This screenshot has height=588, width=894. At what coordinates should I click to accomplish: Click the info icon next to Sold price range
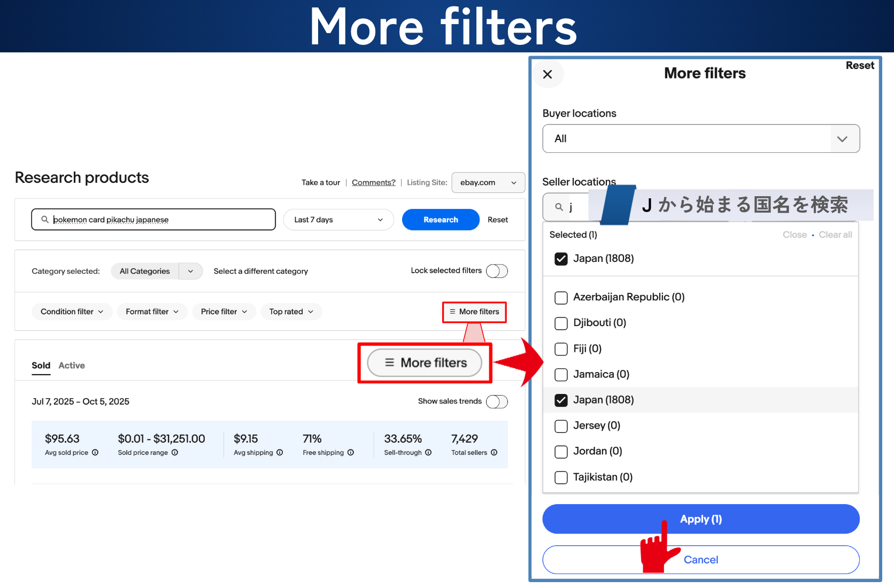pyautogui.click(x=175, y=453)
